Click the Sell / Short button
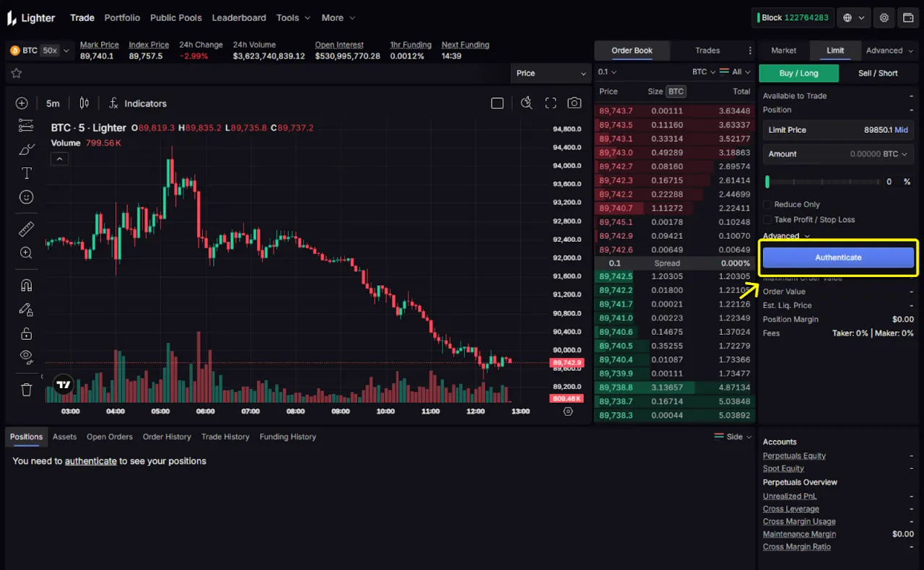 click(878, 73)
